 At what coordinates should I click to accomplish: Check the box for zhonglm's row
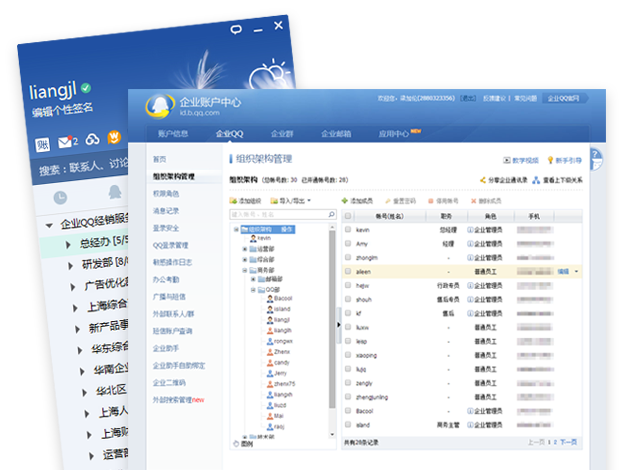[348, 258]
